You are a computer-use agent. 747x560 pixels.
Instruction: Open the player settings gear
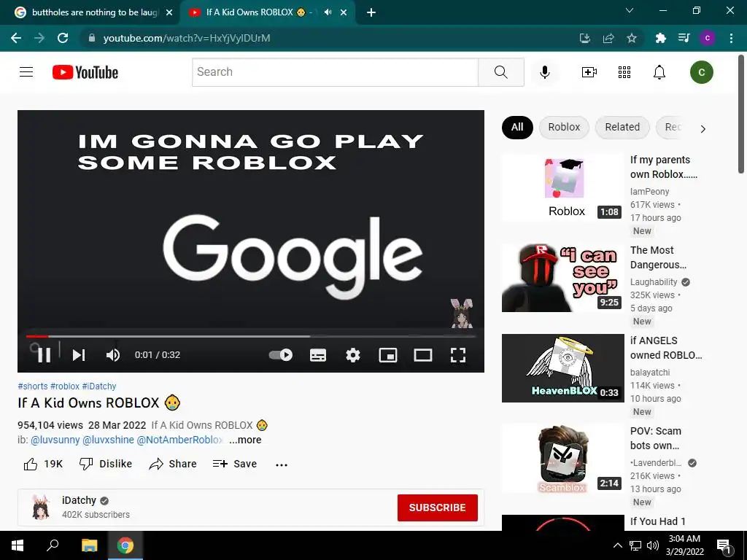353,355
